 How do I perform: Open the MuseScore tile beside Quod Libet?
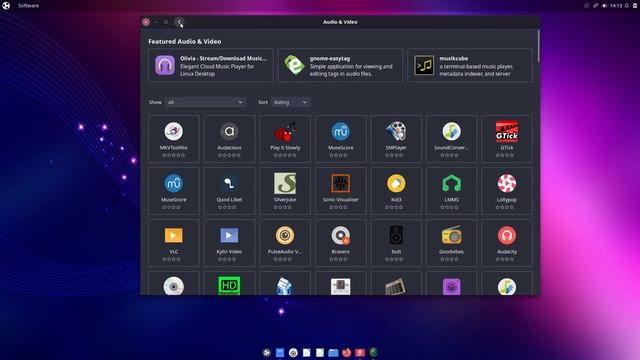click(173, 191)
